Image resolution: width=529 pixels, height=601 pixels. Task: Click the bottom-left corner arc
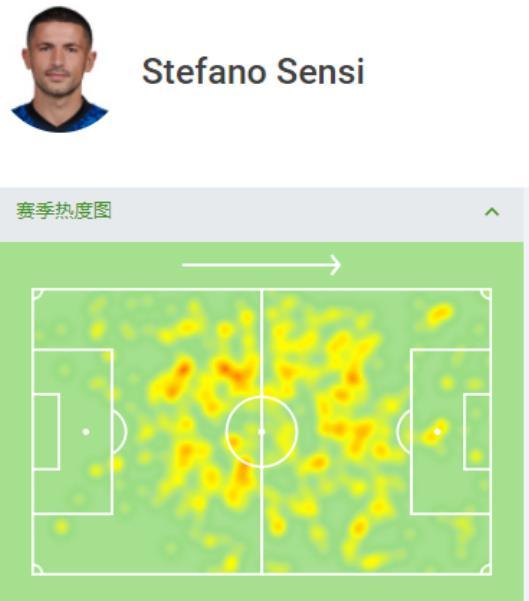click(37, 570)
